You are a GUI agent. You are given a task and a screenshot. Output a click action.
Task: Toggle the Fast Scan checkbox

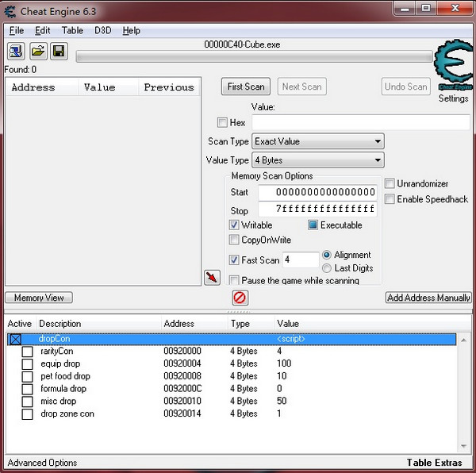[234, 260]
